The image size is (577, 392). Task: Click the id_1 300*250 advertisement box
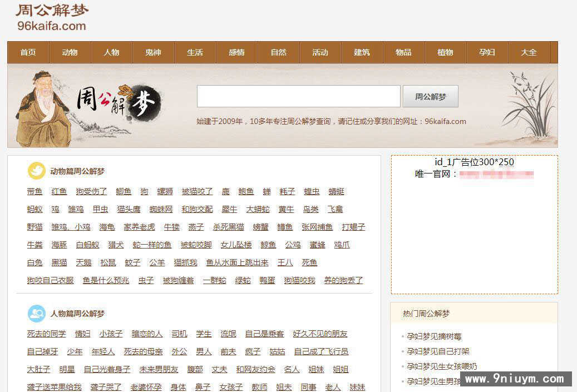tap(474, 224)
